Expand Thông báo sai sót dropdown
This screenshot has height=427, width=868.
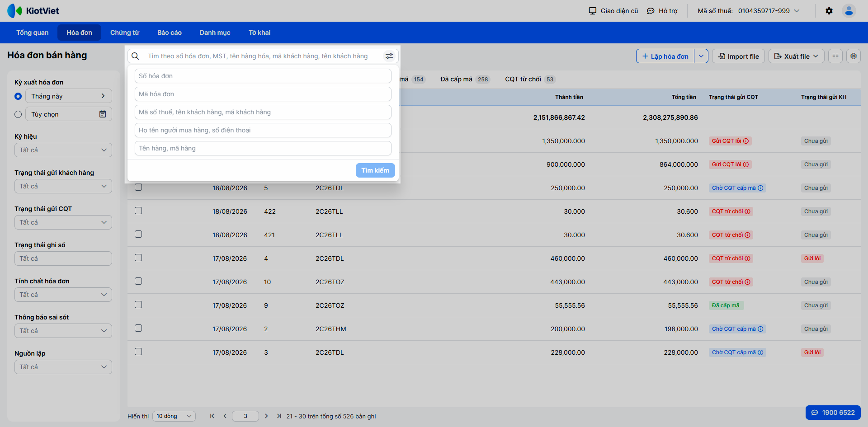tap(63, 331)
